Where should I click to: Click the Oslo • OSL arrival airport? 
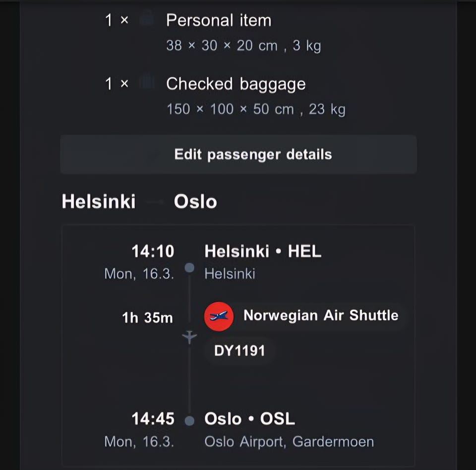click(249, 419)
